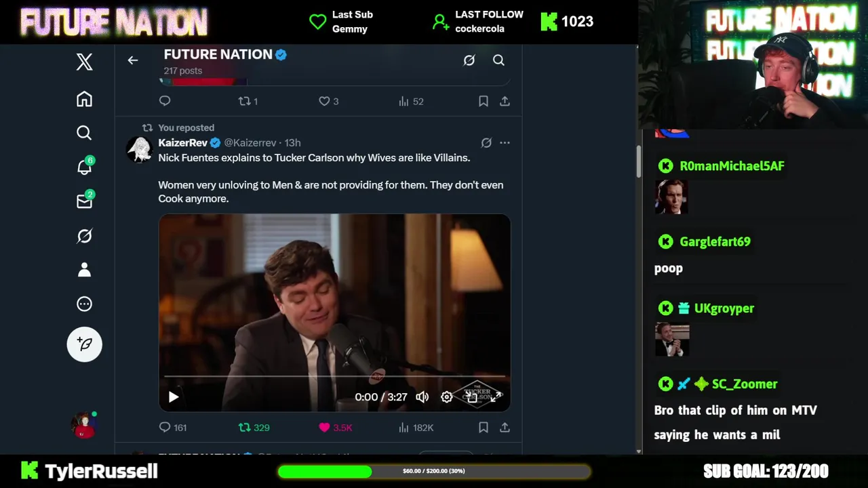The image size is (868, 488).
Task: Unlike the KaizerRev post showing 3.5K likes
Action: point(336,428)
